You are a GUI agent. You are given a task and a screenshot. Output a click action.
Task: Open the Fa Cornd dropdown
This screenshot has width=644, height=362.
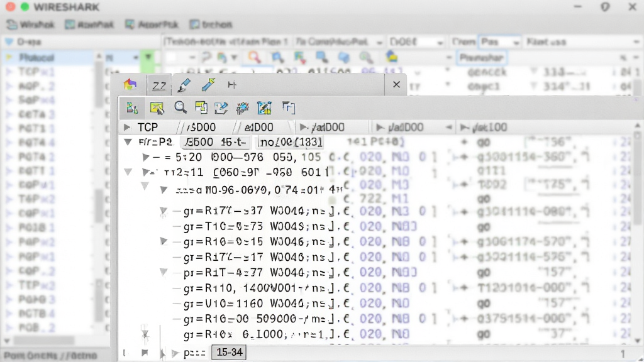(338, 42)
